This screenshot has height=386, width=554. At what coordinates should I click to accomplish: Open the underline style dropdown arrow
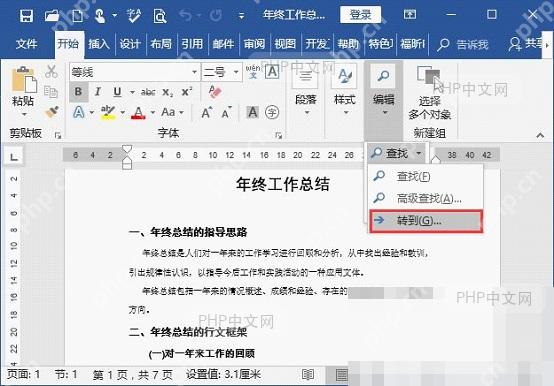click(x=132, y=92)
